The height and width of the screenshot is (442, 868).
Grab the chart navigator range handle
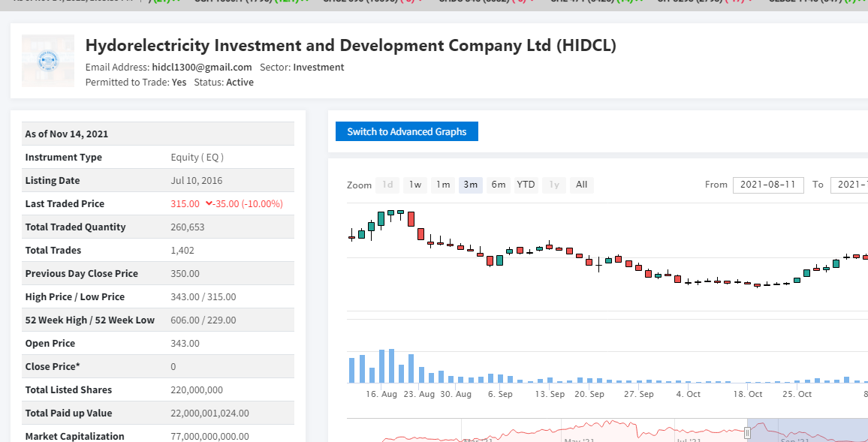pyautogui.click(x=747, y=432)
